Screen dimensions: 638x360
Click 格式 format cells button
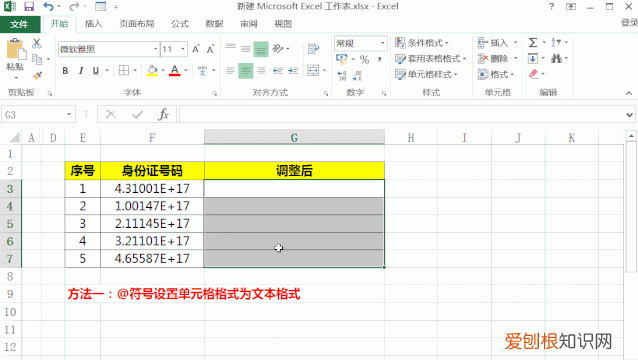click(496, 74)
